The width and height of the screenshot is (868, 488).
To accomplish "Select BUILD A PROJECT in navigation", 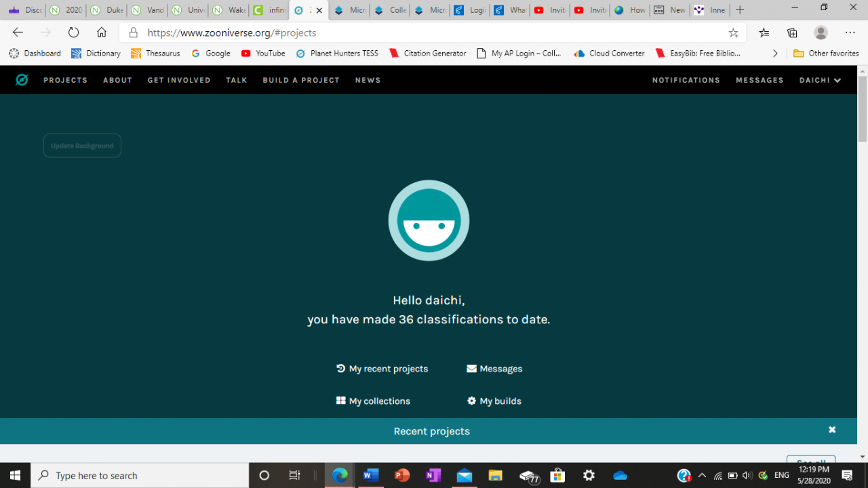I will click(301, 80).
